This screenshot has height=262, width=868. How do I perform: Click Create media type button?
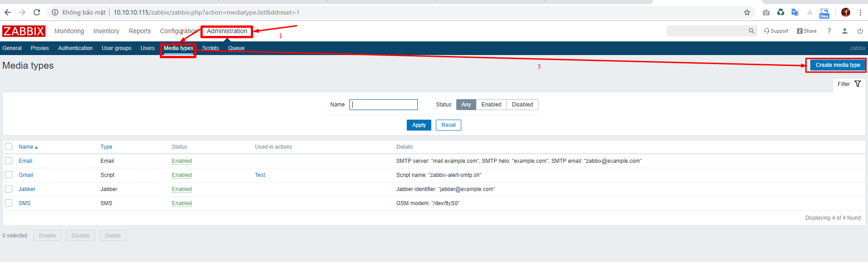pos(838,65)
